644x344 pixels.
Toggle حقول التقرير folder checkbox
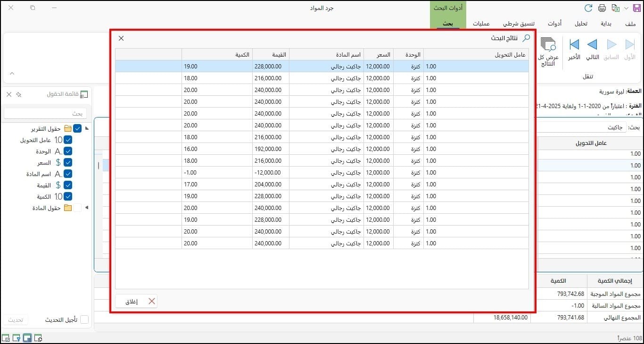(77, 128)
